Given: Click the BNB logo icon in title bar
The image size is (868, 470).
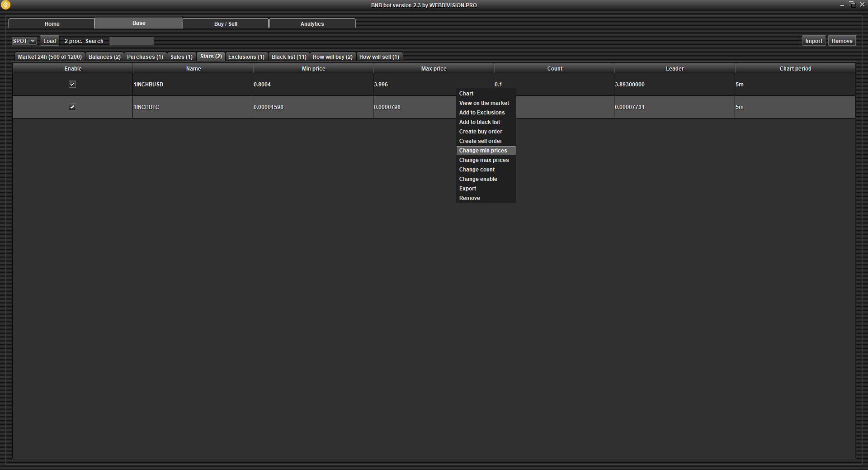Looking at the screenshot, I should [6, 5].
